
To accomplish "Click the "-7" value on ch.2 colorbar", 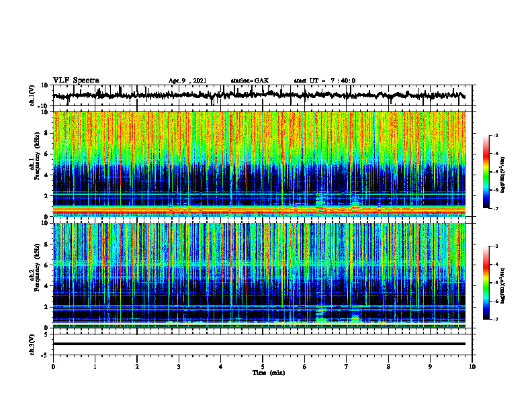I will tap(496, 320).
